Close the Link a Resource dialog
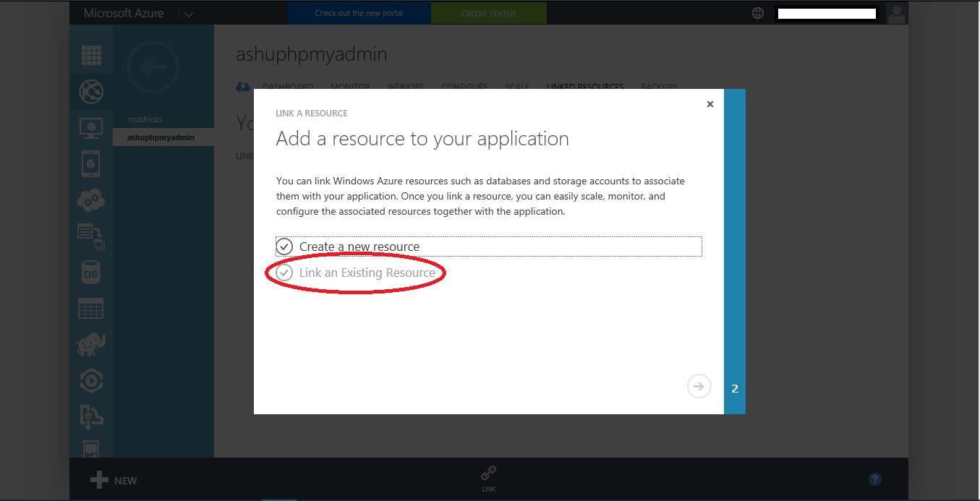Screen dimensions: 980x501 point(710,104)
